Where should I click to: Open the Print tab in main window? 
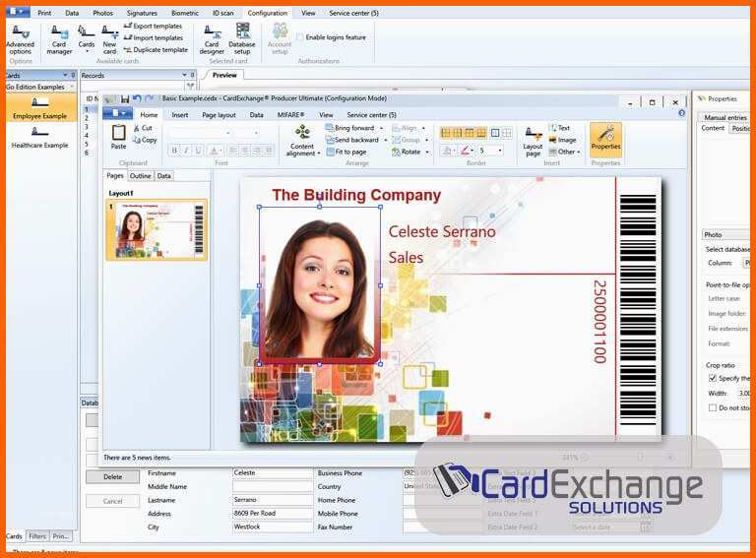pyautogui.click(x=44, y=13)
